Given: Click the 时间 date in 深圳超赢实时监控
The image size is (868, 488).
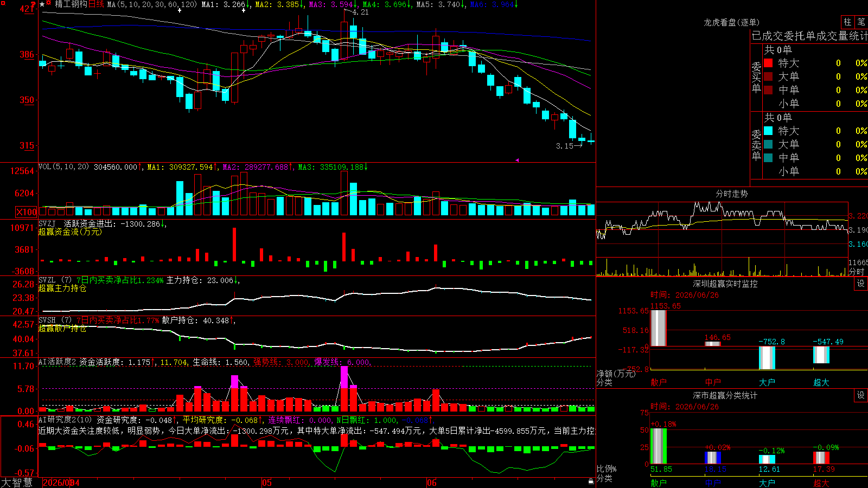Looking at the screenshot, I should 685,295.
